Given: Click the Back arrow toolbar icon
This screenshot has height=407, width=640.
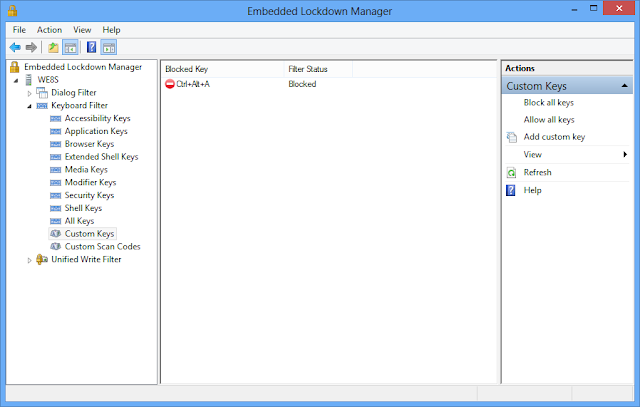Looking at the screenshot, I should coord(15,47).
